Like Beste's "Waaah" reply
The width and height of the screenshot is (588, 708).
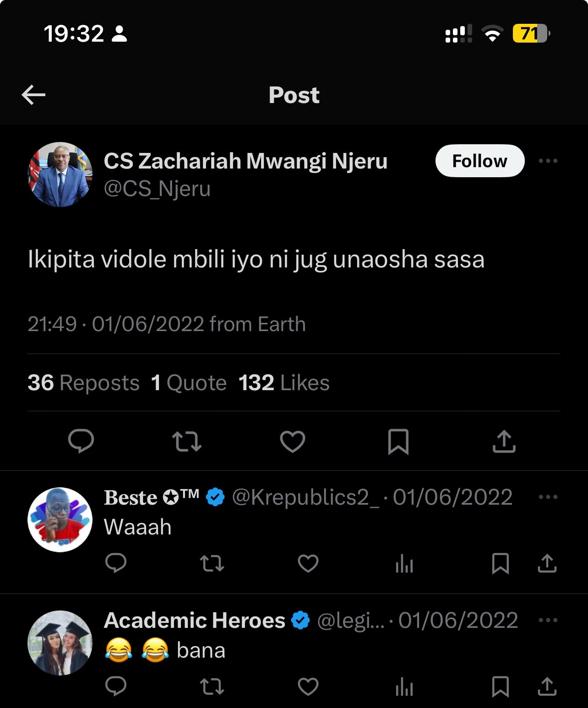pos(308,563)
